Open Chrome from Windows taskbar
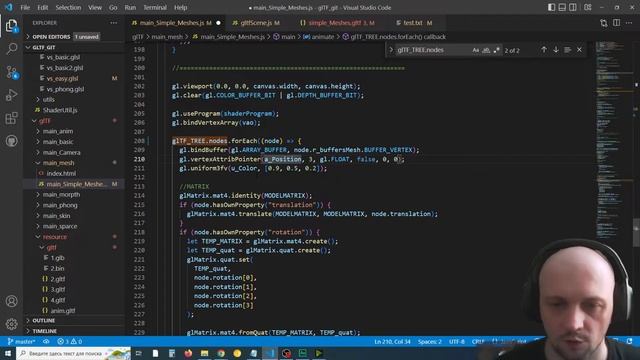Image resolution: width=640 pixels, height=360 pixels. 221,353
